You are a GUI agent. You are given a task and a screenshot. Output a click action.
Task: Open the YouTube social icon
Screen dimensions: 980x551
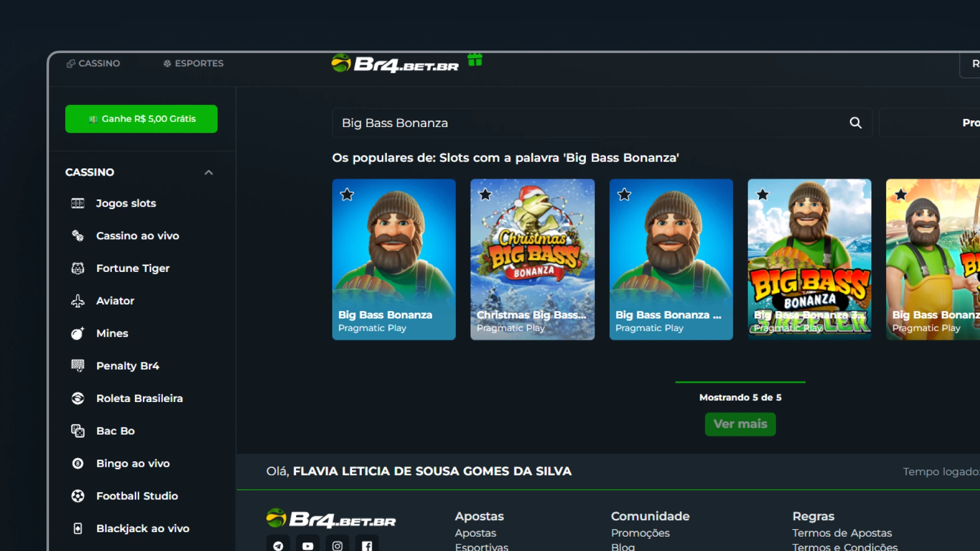pyautogui.click(x=308, y=545)
